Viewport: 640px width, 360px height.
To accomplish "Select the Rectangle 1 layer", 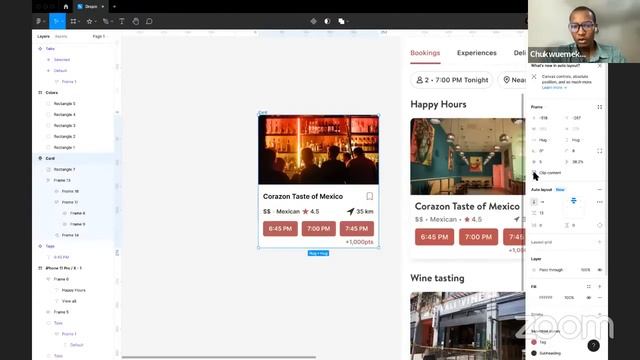I will click(x=73, y=147).
